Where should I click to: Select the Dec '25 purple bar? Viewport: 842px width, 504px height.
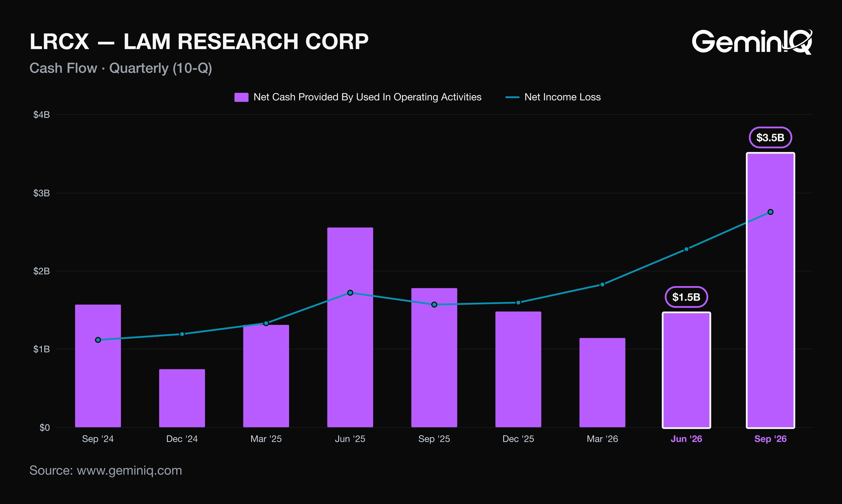[x=518, y=369]
